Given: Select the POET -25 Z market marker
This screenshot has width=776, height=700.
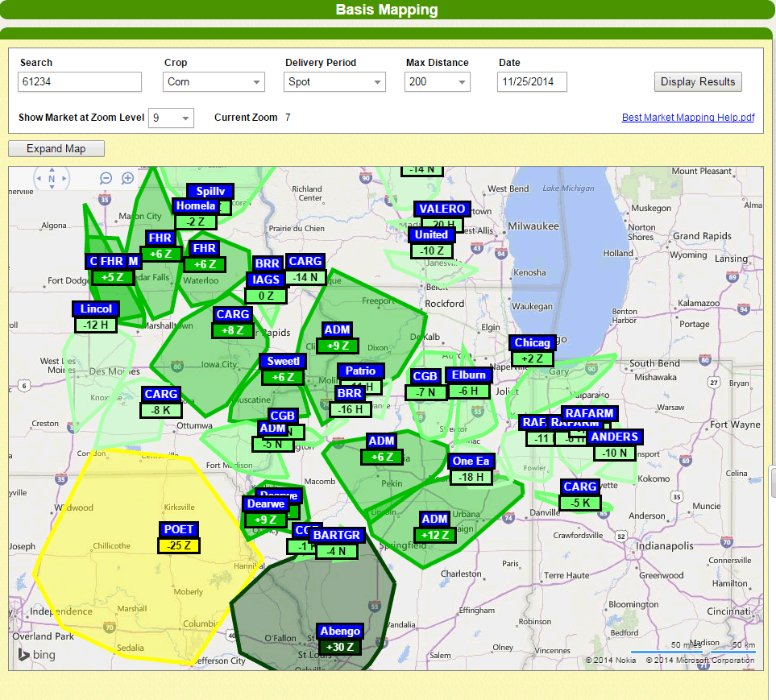Looking at the screenshot, I should click(x=179, y=537).
